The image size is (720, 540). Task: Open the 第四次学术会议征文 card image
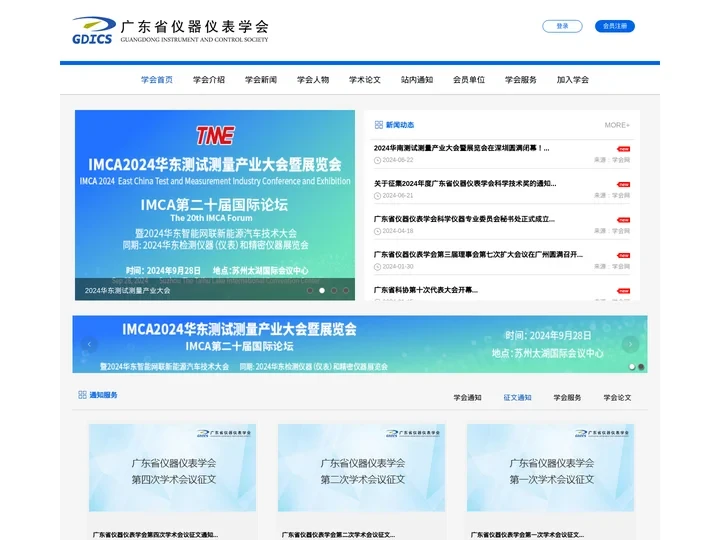coord(172,467)
